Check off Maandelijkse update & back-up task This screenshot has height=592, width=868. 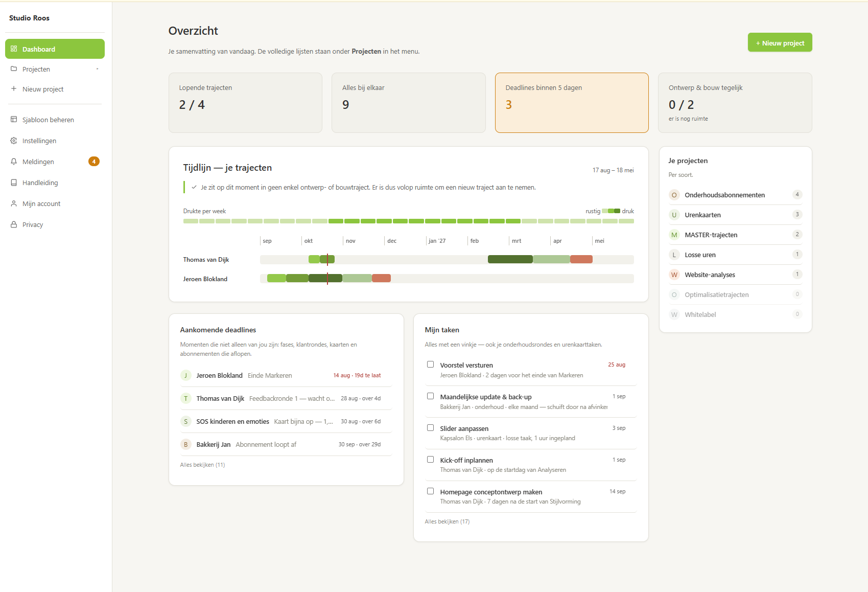point(431,396)
